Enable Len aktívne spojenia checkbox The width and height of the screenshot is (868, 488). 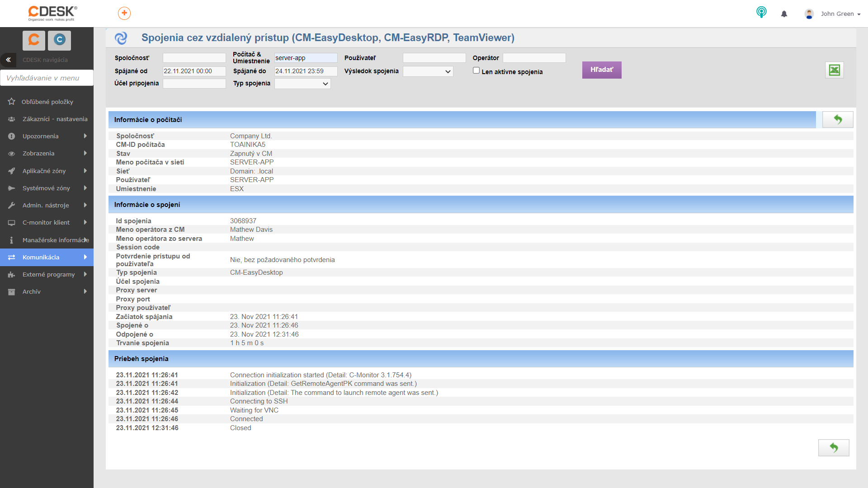(x=476, y=70)
